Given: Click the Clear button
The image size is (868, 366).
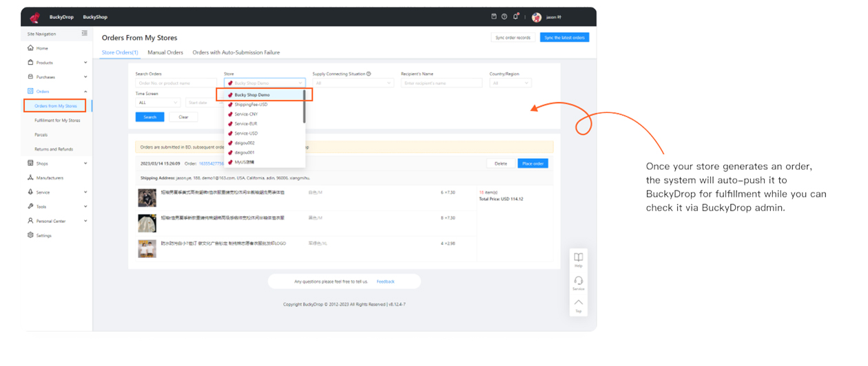Looking at the screenshot, I should tap(183, 117).
